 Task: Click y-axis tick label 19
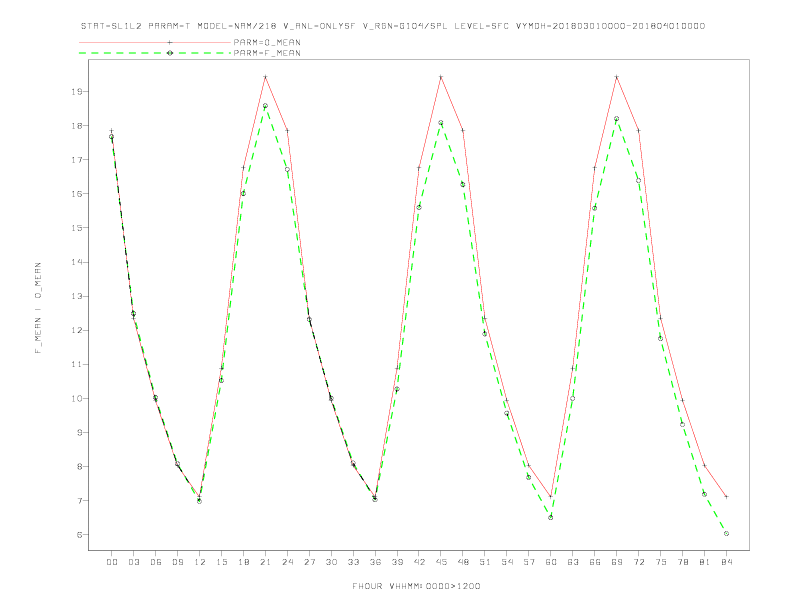point(77,91)
